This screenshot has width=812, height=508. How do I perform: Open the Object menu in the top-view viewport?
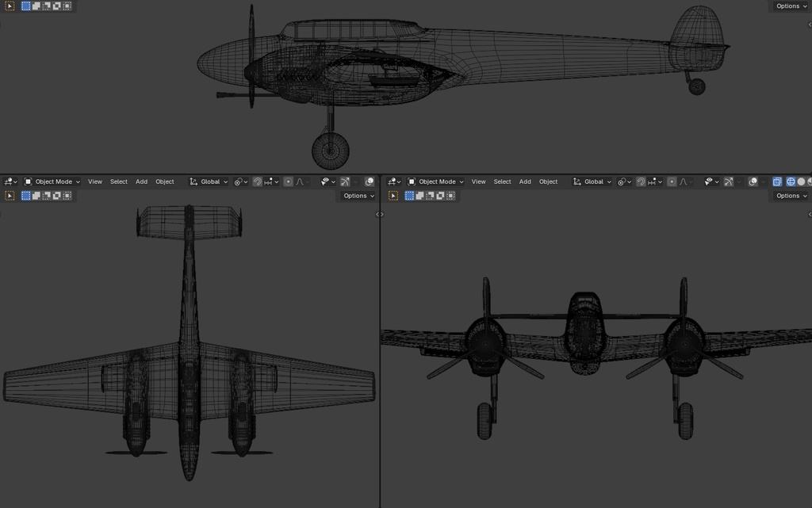(165, 181)
